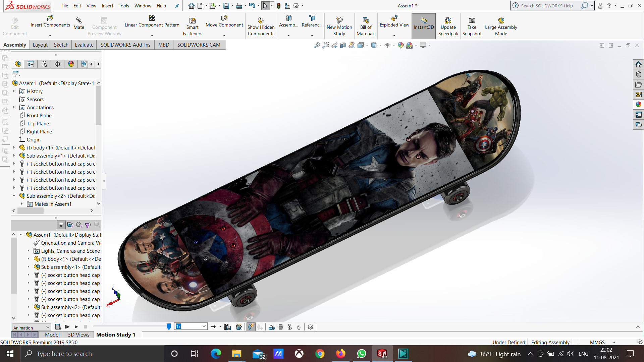644x362 pixels.
Task: Open Google Chrome from taskbar
Action: (320, 354)
